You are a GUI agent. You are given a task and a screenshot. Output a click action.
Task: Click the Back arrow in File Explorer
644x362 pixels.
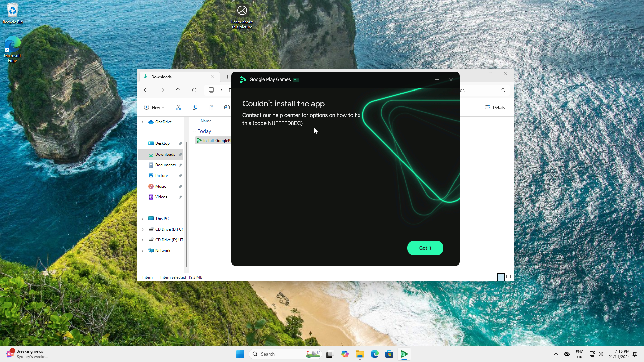146,90
